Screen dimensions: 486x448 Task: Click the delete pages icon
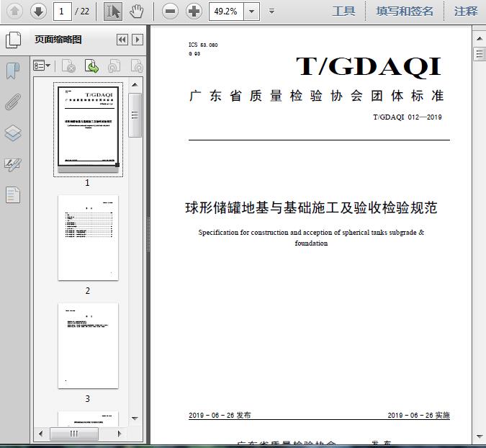69,66
